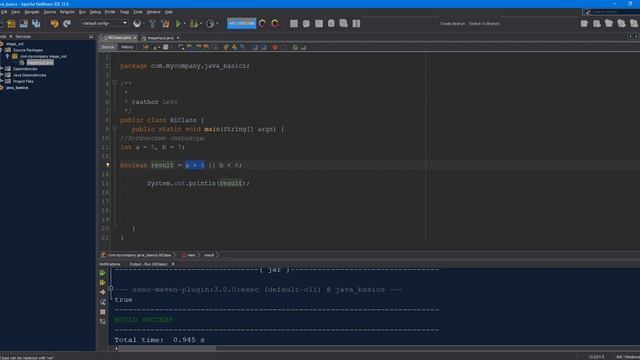Click the green Run Project arrow
Image resolution: width=640 pixels, height=360 pixels.
click(x=178, y=24)
